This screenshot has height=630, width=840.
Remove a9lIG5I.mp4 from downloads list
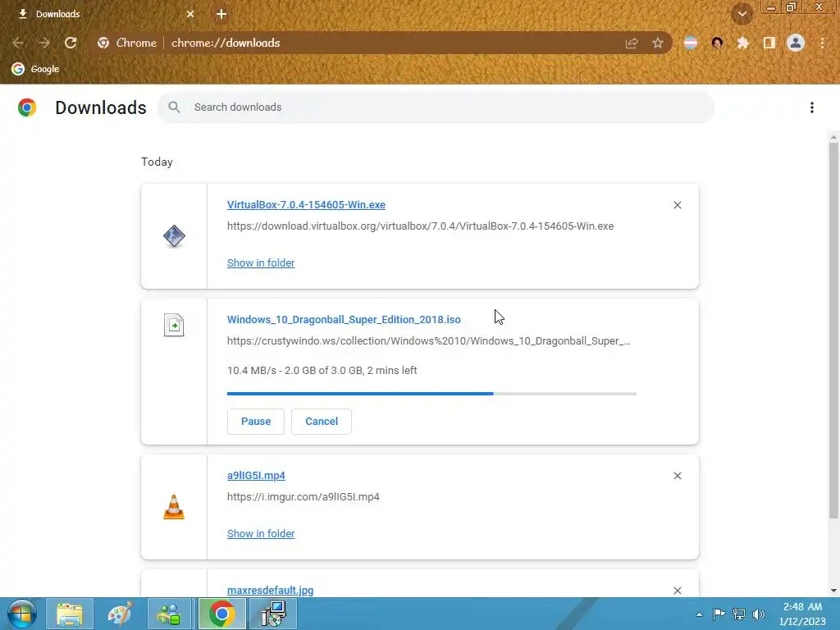click(677, 476)
